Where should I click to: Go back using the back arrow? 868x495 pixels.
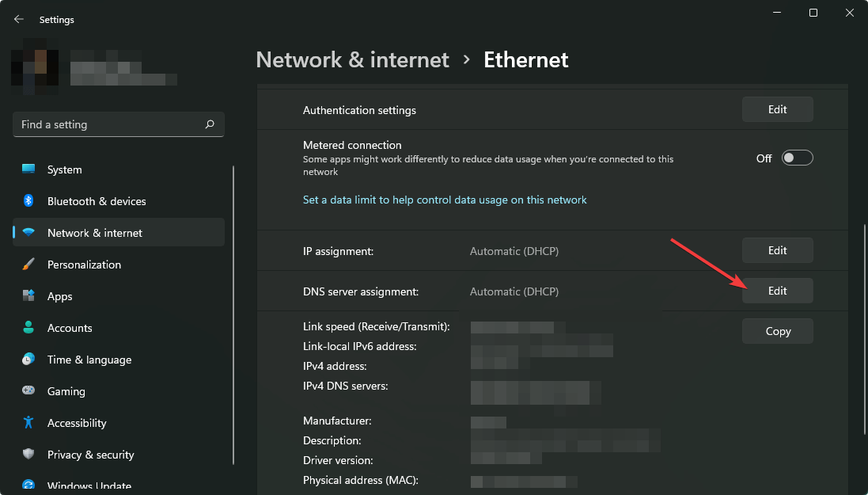pos(17,18)
